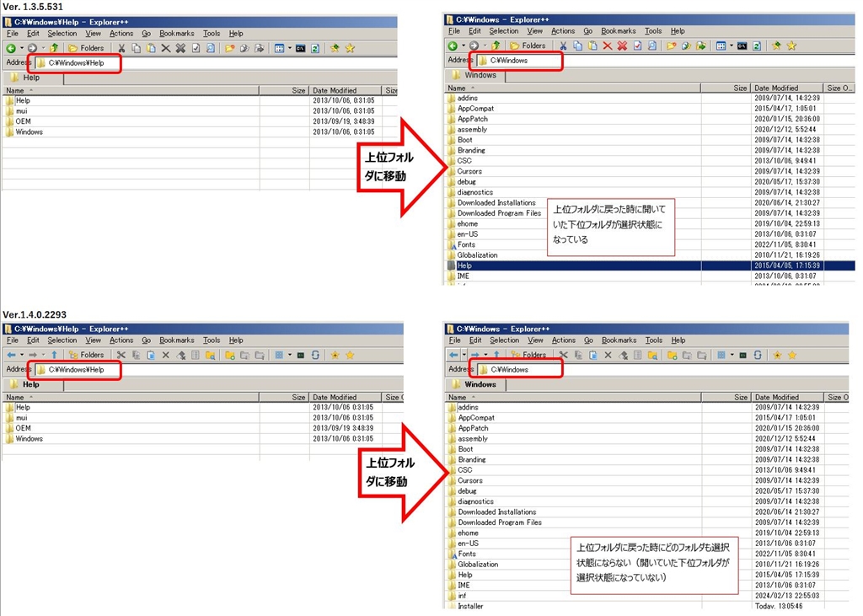Click Move To icon in the 1.3.5.531 C:\Windows window
Image resolution: width=863 pixels, height=616 pixels.
701,46
